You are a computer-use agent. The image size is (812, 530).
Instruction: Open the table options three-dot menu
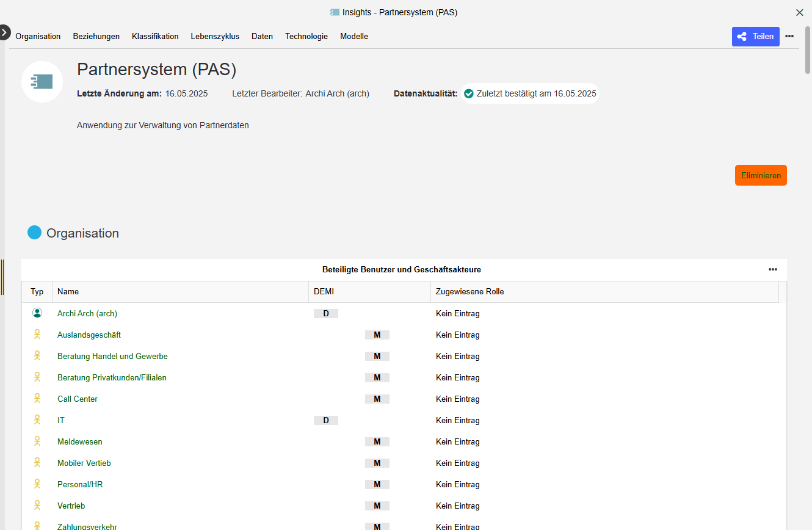click(773, 269)
